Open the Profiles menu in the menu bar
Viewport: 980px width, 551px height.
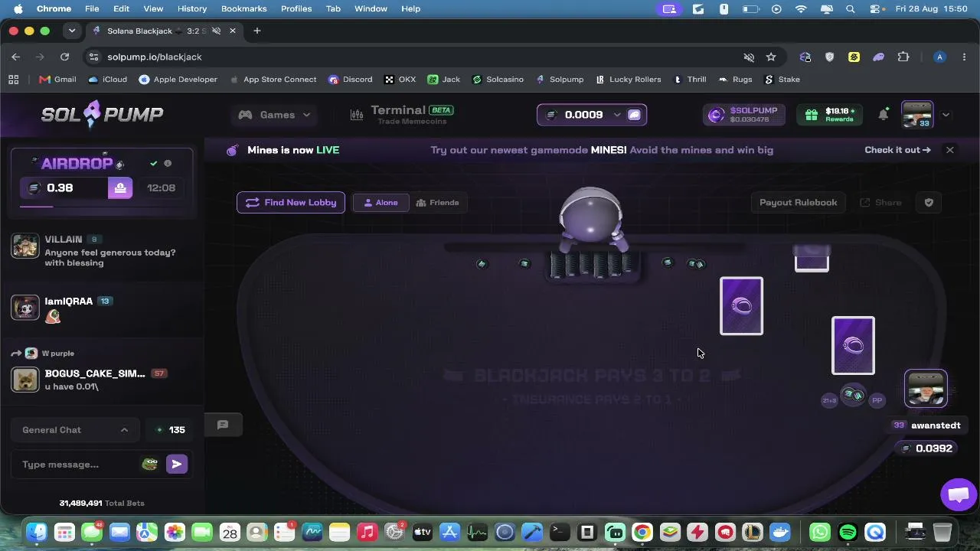click(x=296, y=8)
